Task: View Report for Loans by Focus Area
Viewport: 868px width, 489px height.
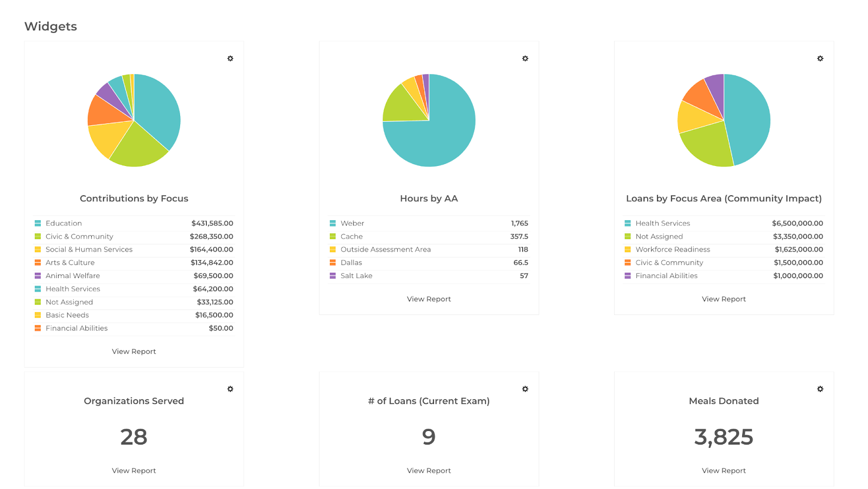Action: 724,299
